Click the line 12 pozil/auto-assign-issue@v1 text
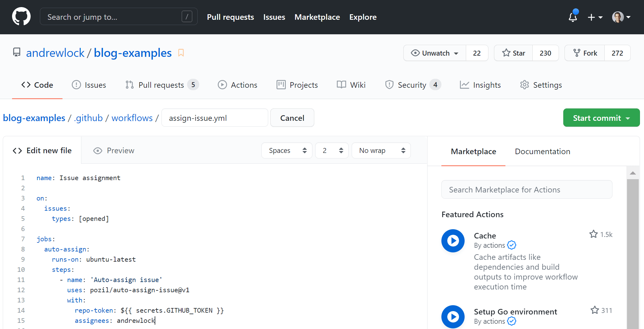Screen dimensions: 644x329 pyautogui.click(x=140, y=290)
